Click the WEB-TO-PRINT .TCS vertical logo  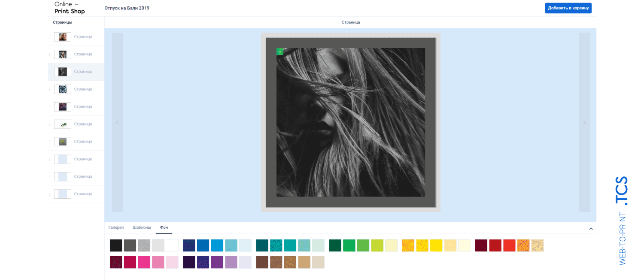[x=622, y=221]
